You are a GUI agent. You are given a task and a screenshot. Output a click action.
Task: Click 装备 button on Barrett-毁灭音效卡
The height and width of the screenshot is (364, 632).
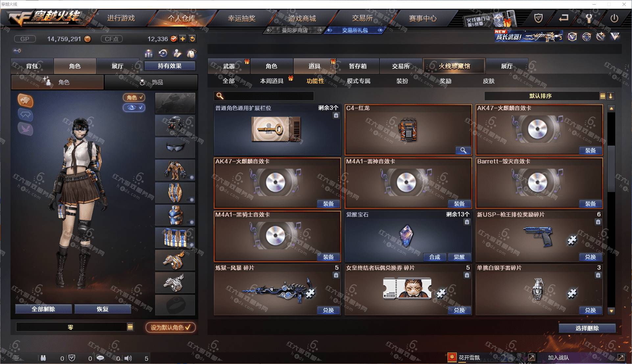(x=590, y=204)
